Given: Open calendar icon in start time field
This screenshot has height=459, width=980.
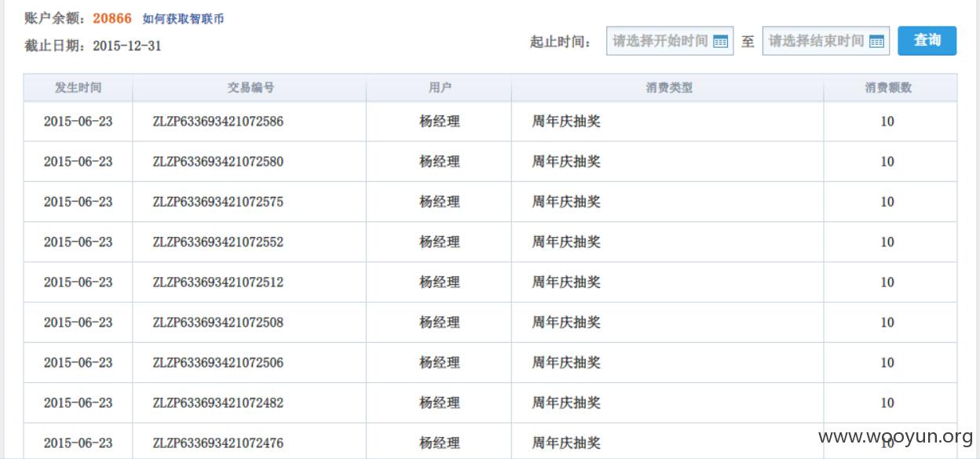Looking at the screenshot, I should coord(720,42).
